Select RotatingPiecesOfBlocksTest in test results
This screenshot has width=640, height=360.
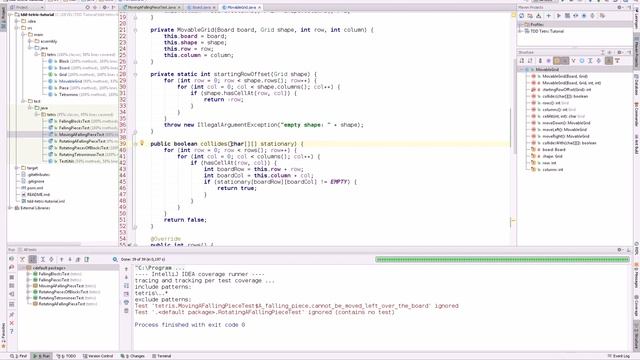(67, 292)
